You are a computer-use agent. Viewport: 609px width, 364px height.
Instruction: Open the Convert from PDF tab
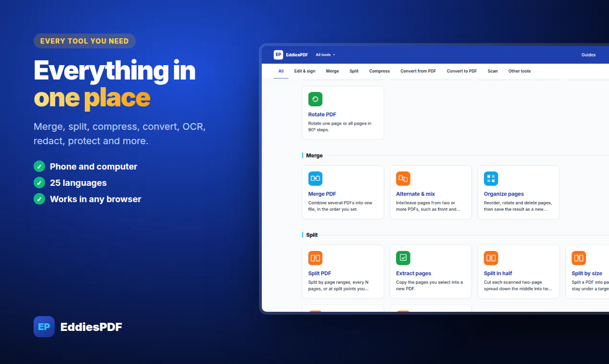pos(418,71)
